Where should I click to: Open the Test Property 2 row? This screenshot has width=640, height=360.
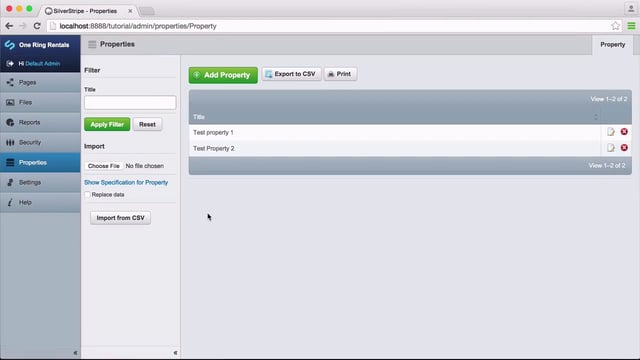point(395,149)
